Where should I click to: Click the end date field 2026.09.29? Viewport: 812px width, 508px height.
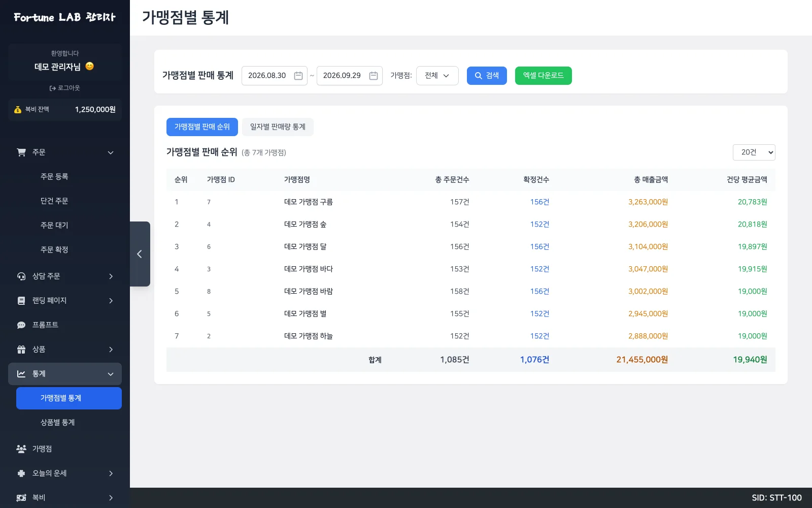click(x=350, y=76)
